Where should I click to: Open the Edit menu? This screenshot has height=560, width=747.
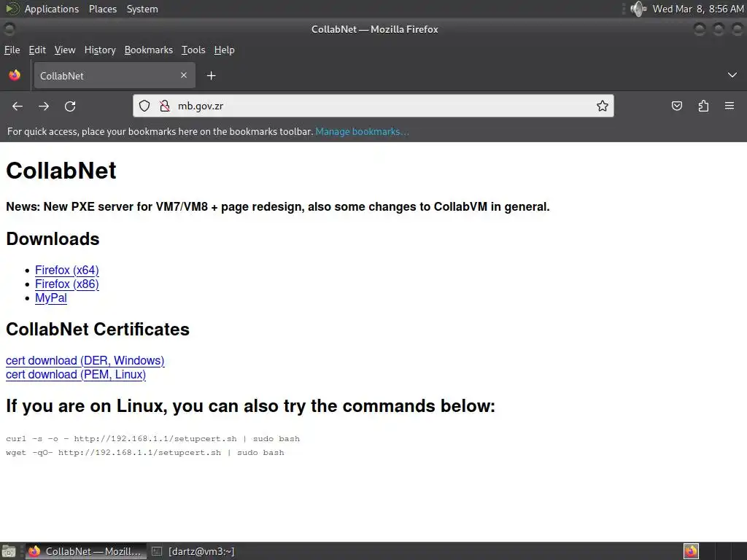[x=37, y=50]
